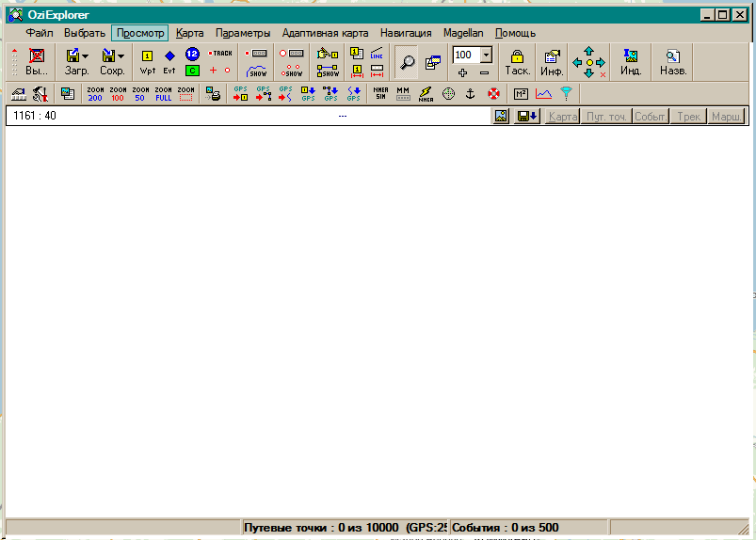Click the Пут. точ. button

[606, 116]
